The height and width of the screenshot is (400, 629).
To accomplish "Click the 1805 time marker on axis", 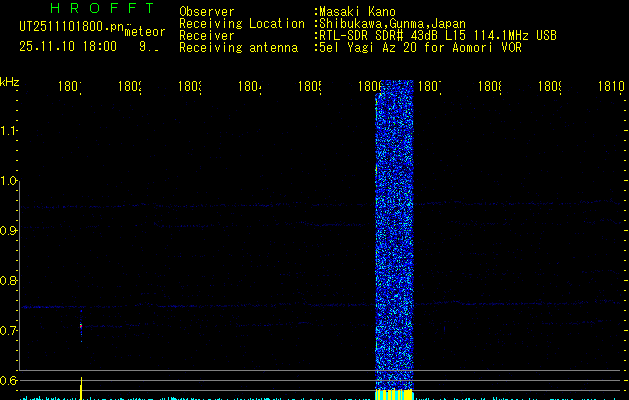I will tap(309, 88).
